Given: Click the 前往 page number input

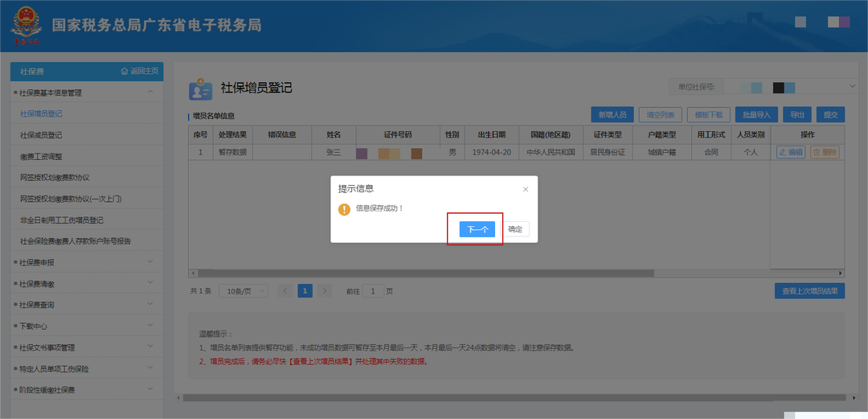Looking at the screenshot, I should click(x=374, y=291).
